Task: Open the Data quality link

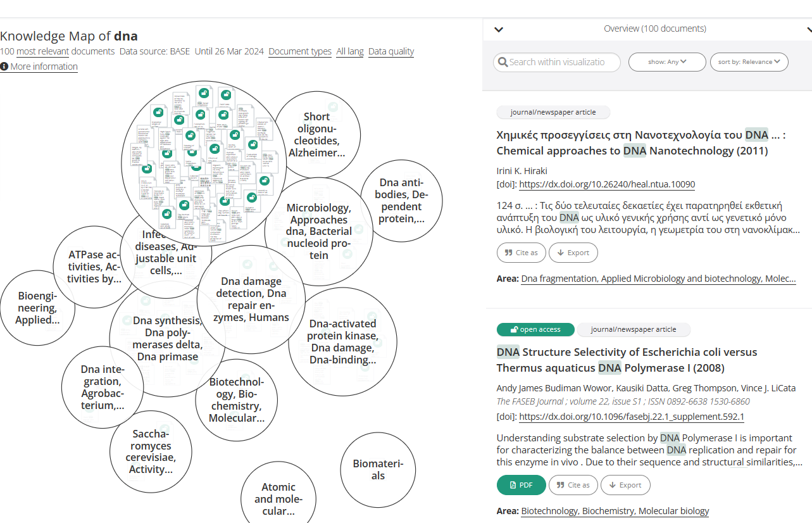Action: click(x=391, y=51)
